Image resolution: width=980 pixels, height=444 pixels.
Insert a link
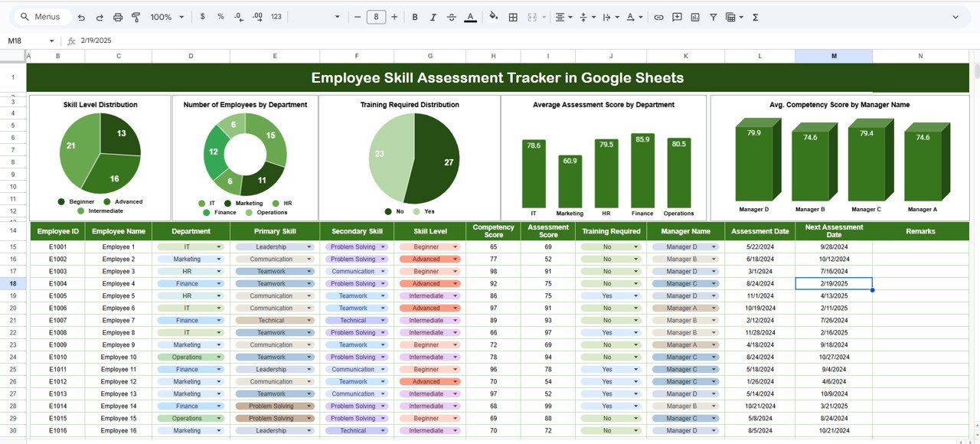pos(658,16)
